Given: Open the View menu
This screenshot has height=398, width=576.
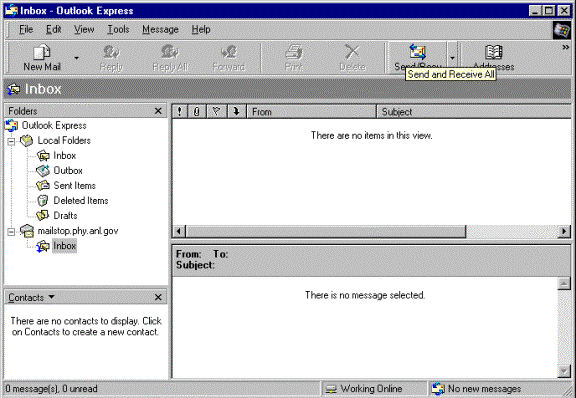Looking at the screenshot, I should (84, 29).
